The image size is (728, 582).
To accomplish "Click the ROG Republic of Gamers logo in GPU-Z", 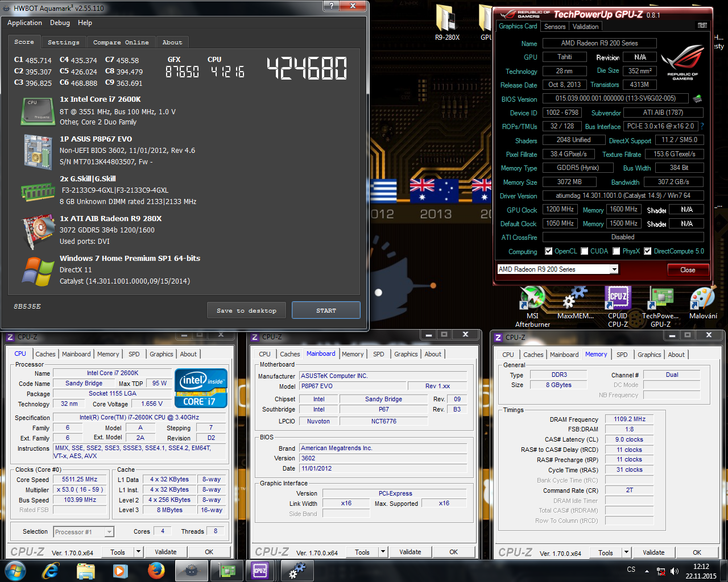I will tap(682, 63).
